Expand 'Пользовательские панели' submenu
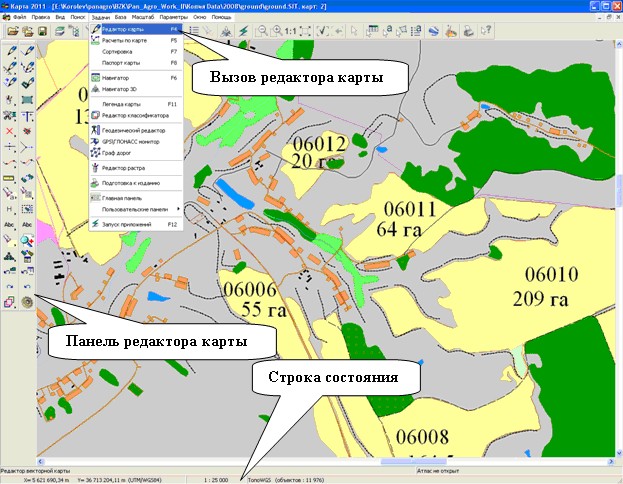 tap(136, 208)
